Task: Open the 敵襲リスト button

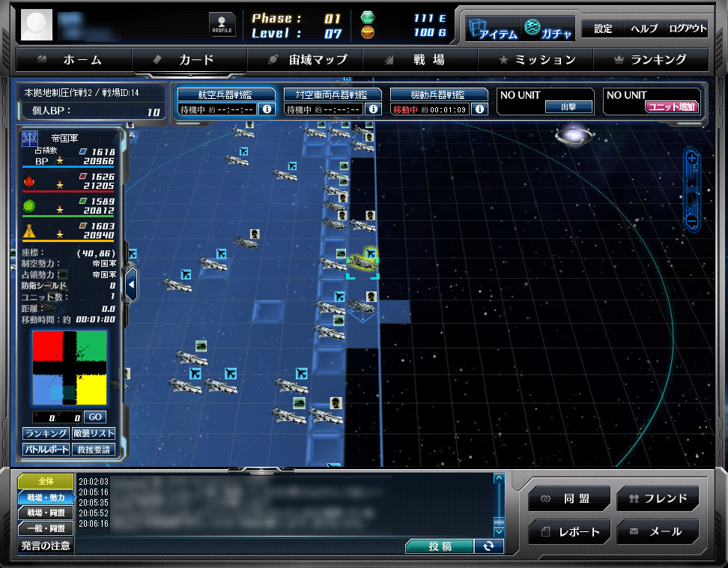Action: click(x=94, y=434)
